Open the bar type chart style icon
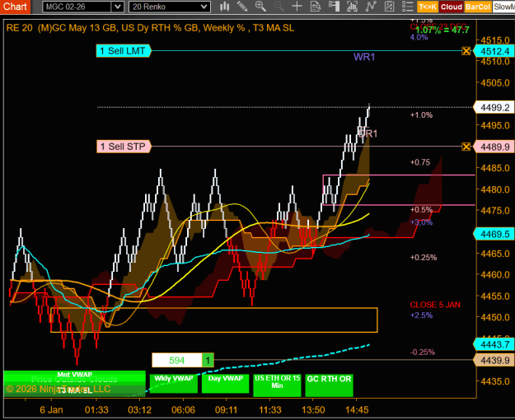Screen dimensions: 515x420 pyautogui.click(x=225, y=7)
